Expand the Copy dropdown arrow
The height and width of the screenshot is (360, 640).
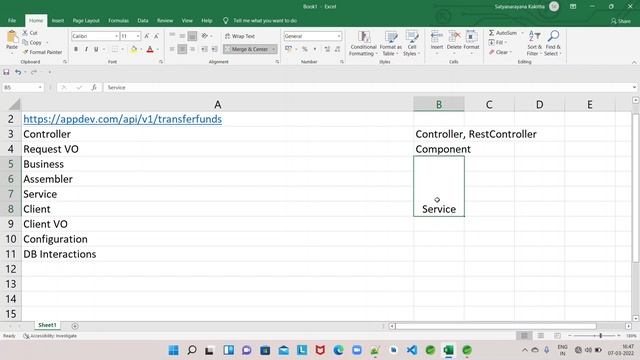coord(47,42)
